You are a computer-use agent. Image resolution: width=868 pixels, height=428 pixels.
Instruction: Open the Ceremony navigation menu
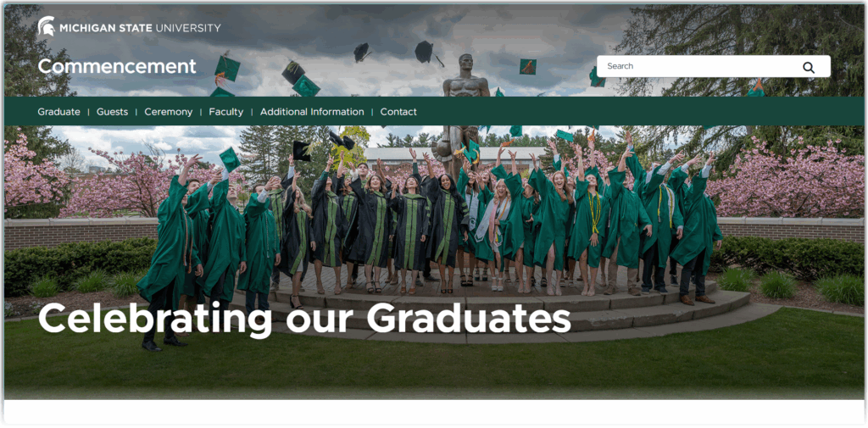[x=169, y=112]
